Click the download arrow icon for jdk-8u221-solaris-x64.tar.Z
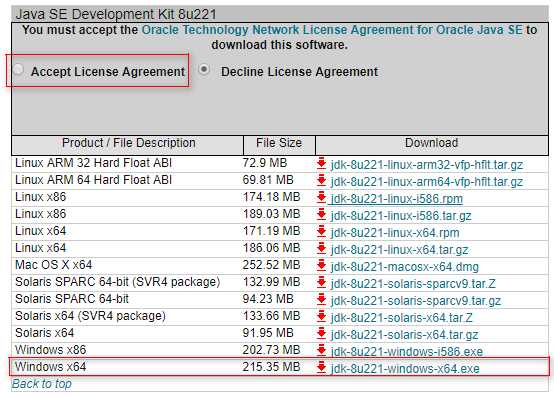554x398 pixels. click(x=321, y=316)
